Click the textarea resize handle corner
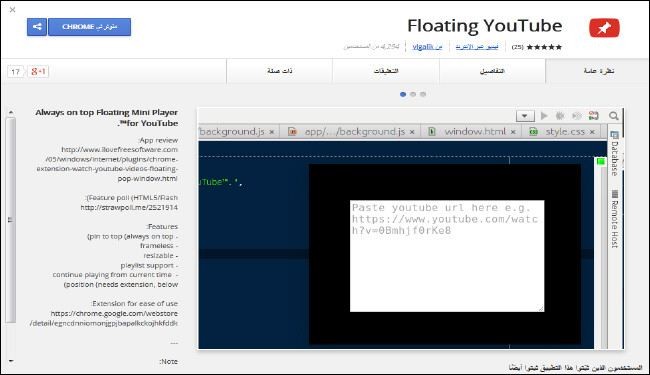Screen dimensions: 650x375 [541, 308]
